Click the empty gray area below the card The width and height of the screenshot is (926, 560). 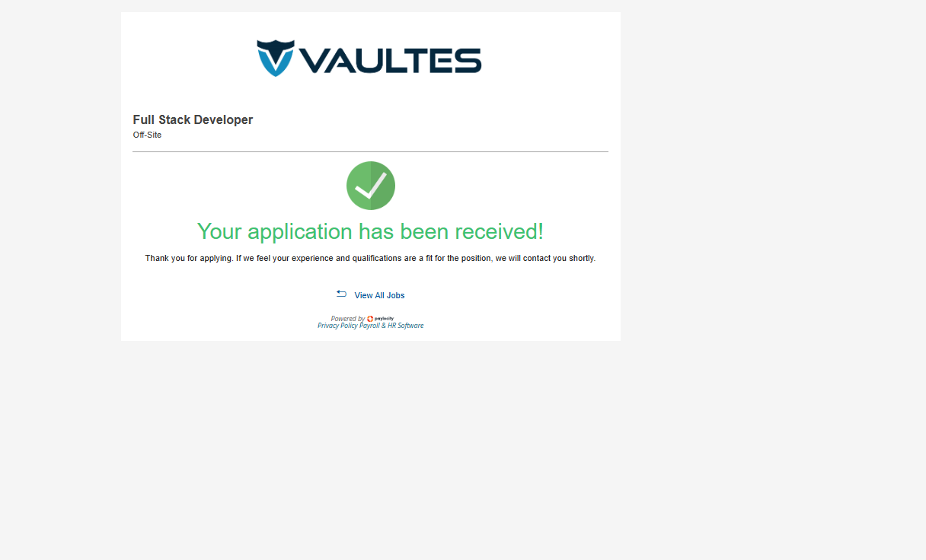(370, 449)
